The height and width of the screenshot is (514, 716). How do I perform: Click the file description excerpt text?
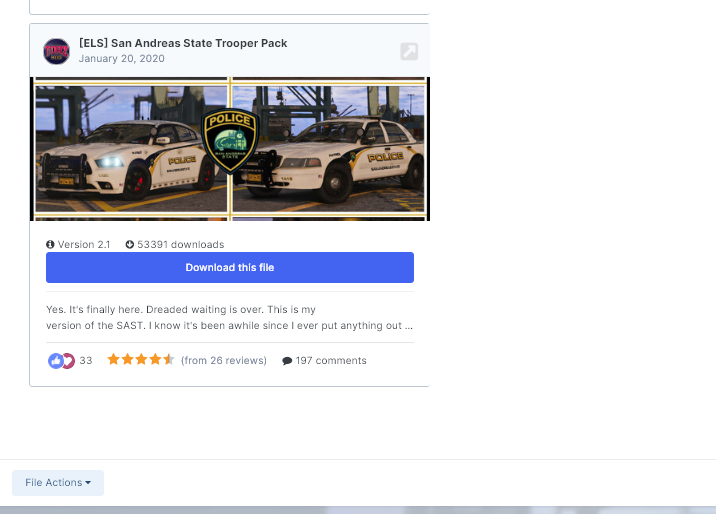click(229, 317)
